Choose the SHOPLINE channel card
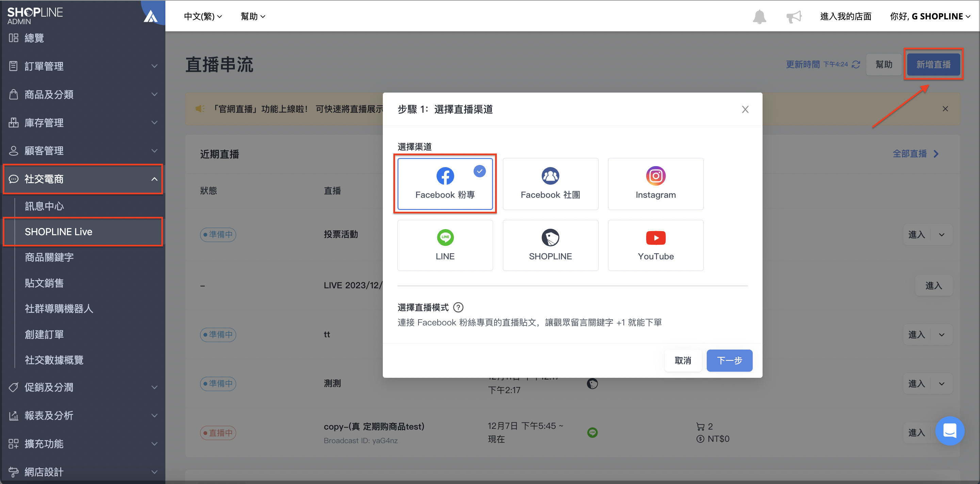The image size is (980, 484). click(x=550, y=245)
